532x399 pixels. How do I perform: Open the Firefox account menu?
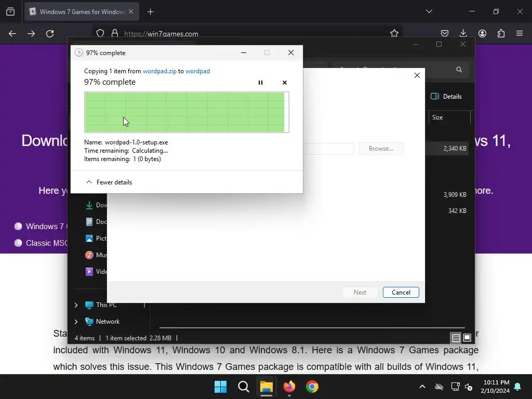click(x=482, y=33)
